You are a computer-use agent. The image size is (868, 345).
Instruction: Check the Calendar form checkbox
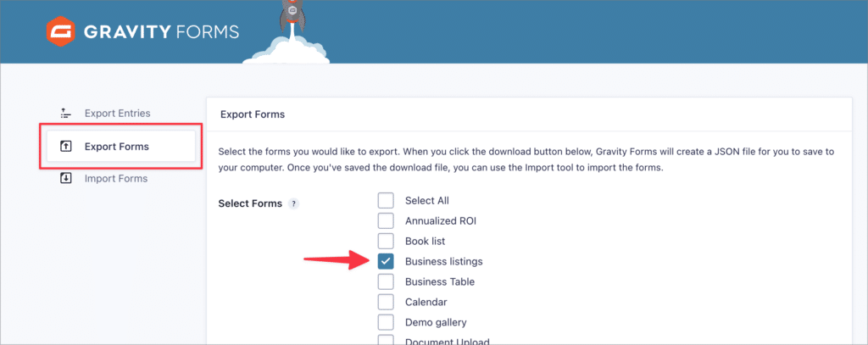(x=386, y=302)
